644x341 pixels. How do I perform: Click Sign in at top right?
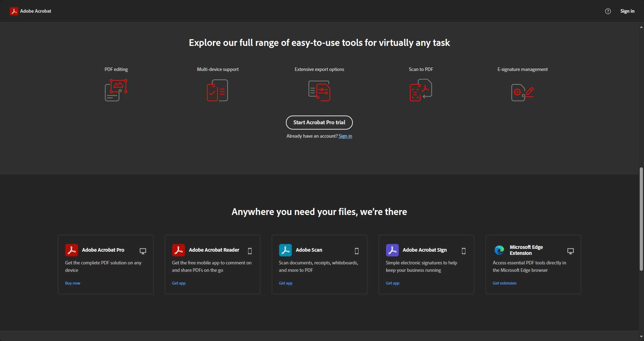pyautogui.click(x=627, y=11)
